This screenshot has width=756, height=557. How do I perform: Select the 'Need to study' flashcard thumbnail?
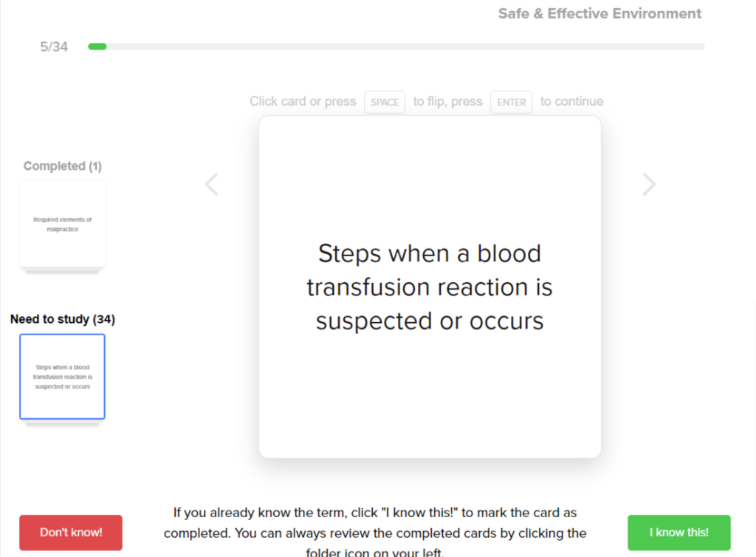click(62, 377)
